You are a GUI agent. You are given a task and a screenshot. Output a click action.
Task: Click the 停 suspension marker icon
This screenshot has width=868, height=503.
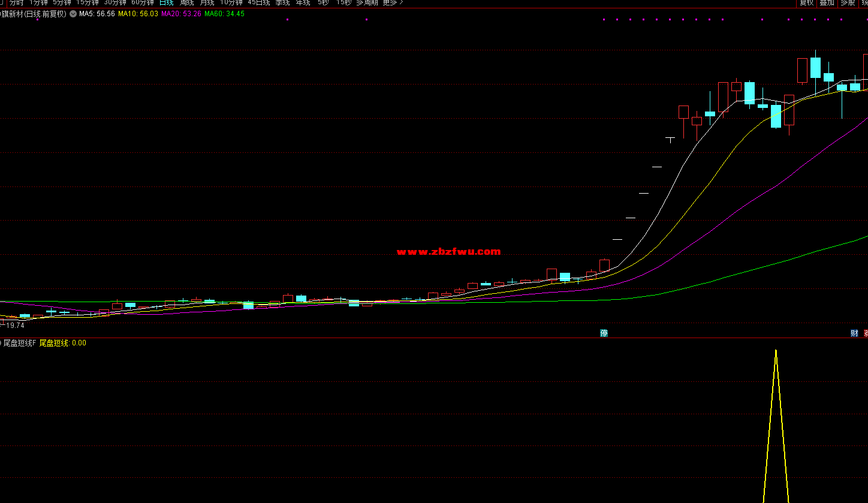[604, 333]
